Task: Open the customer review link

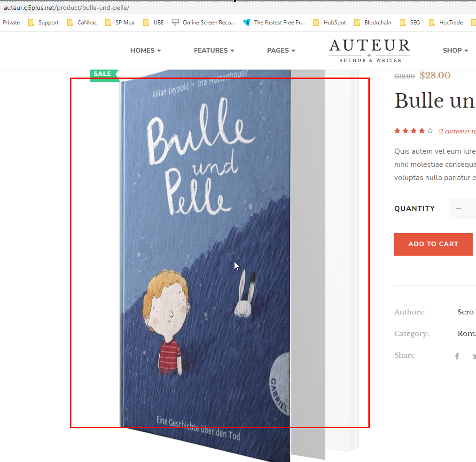Action: [457, 131]
